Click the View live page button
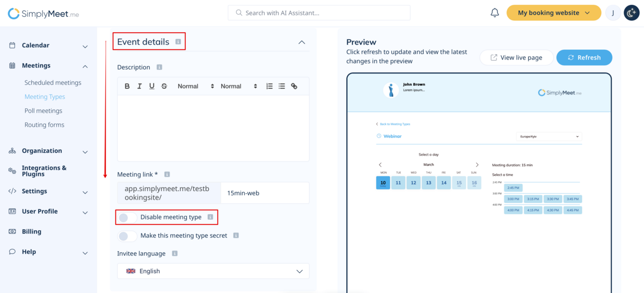 tap(516, 57)
